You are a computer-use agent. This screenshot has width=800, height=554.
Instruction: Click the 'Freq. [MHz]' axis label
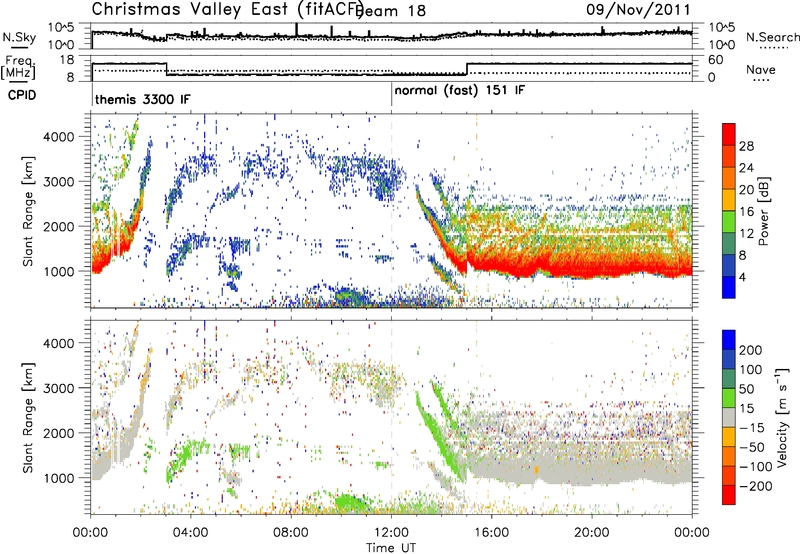19,67
